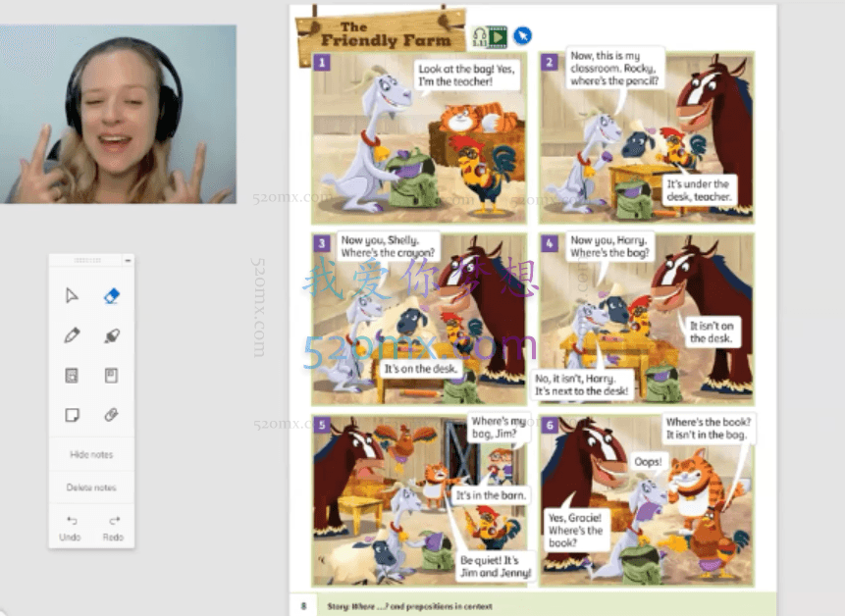Redo the last annotation
Screen dimensions: 845x616
pyautogui.click(x=113, y=527)
